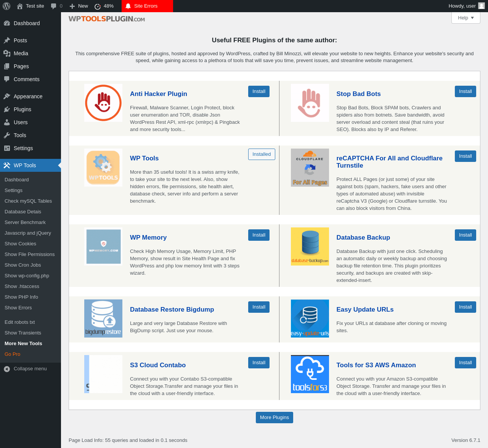488x448 pixels.
Task: Click the Collapse menu arrow icon
Action: [x=7, y=369]
